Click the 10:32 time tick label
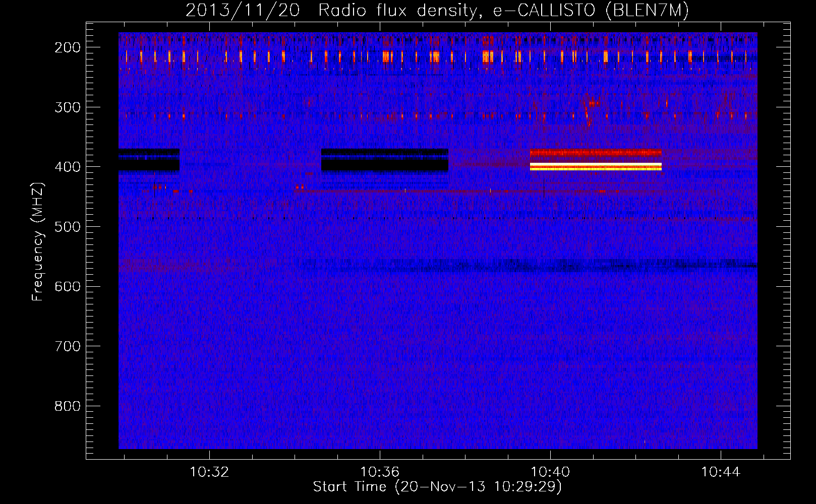The image size is (816, 504). [209, 472]
